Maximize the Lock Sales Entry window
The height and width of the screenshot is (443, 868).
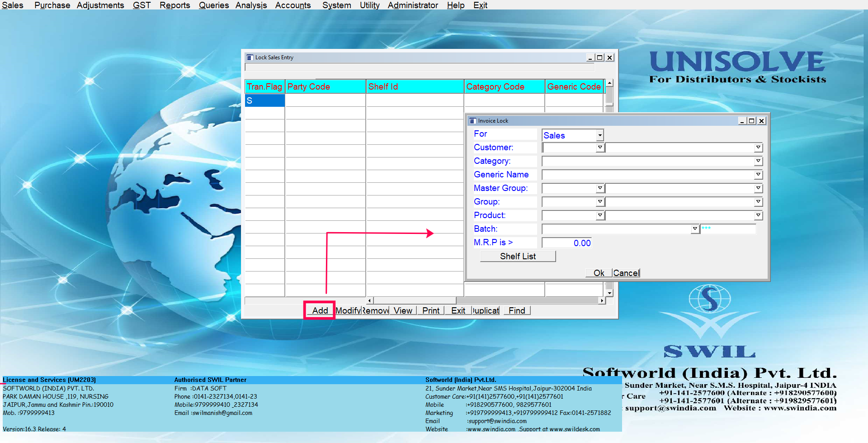599,57
